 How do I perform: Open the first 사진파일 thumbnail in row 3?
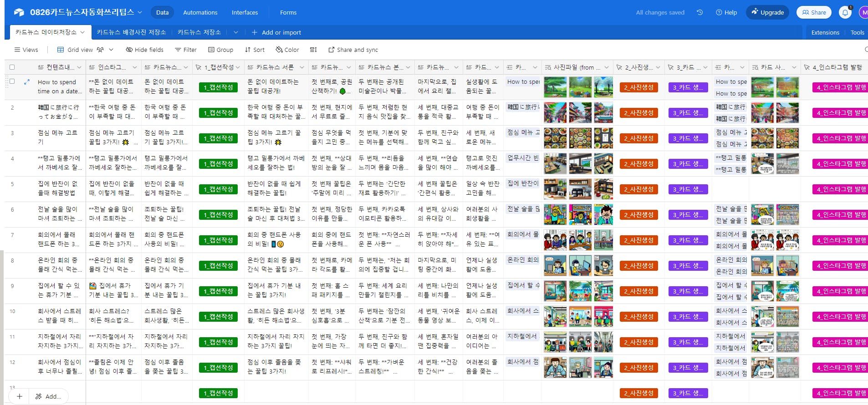556,138
